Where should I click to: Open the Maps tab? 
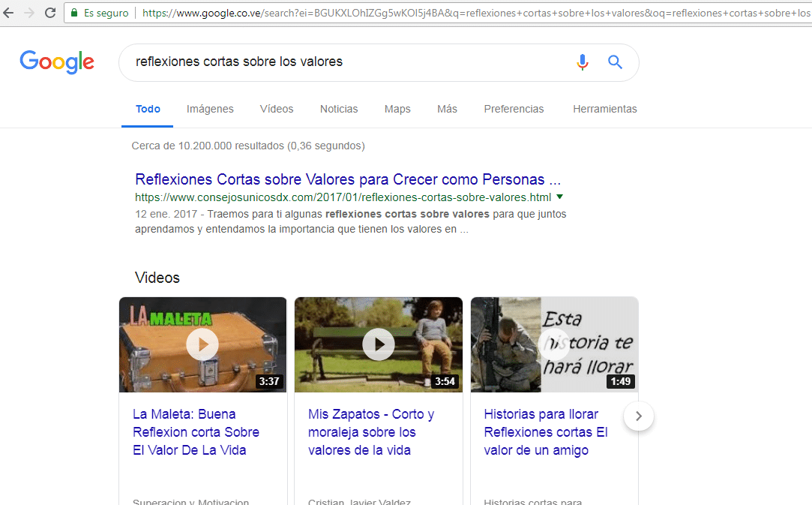point(397,109)
